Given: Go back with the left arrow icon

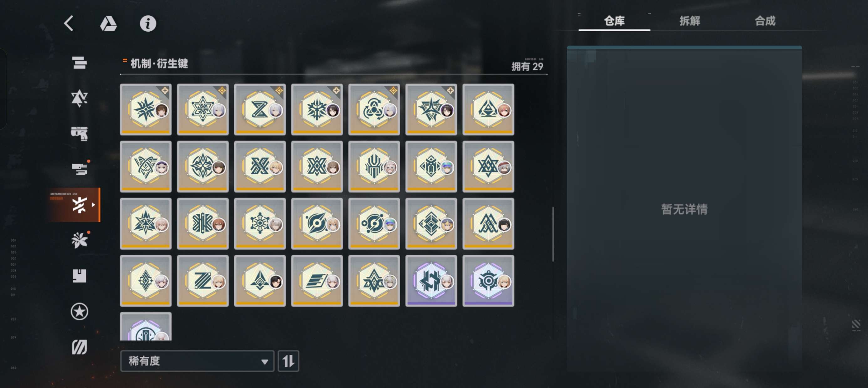Looking at the screenshot, I should [69, 23].
